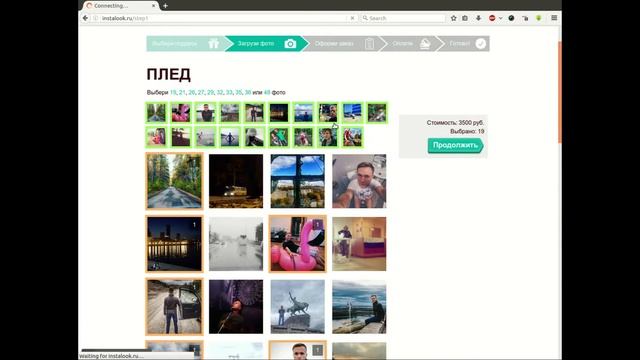Click small flamingo thumbnail in selected strip
This screenshot has width=640, height=360.
(181, 113)
